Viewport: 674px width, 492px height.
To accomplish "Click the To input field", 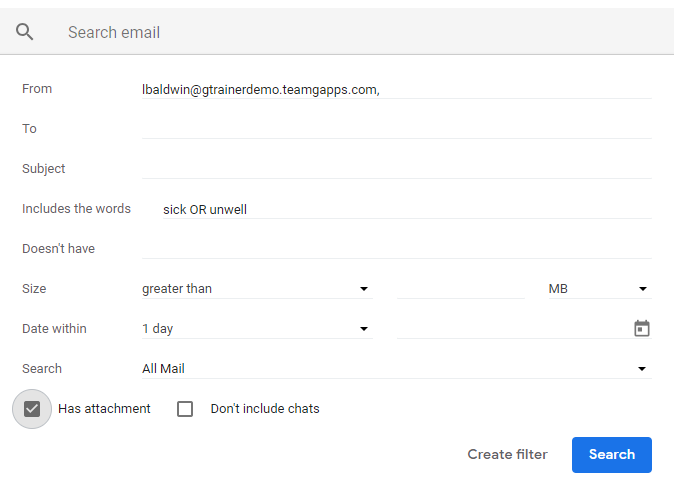I will [x=397, y=129].
